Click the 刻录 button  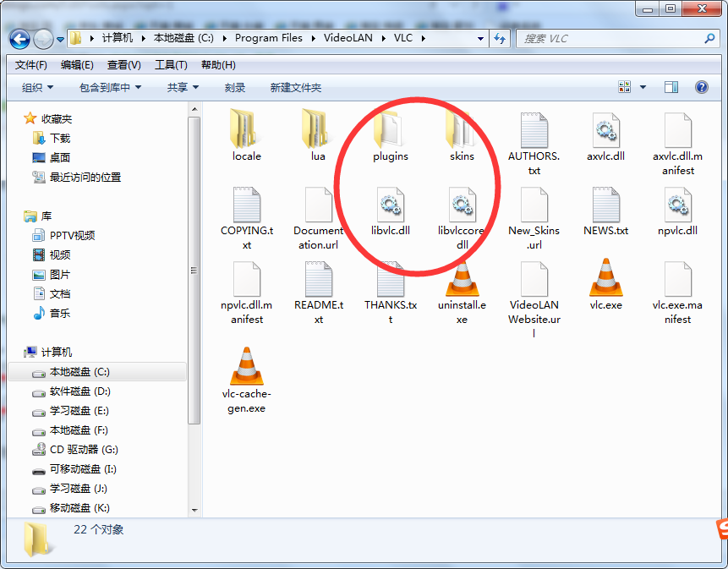coord(235,87)
